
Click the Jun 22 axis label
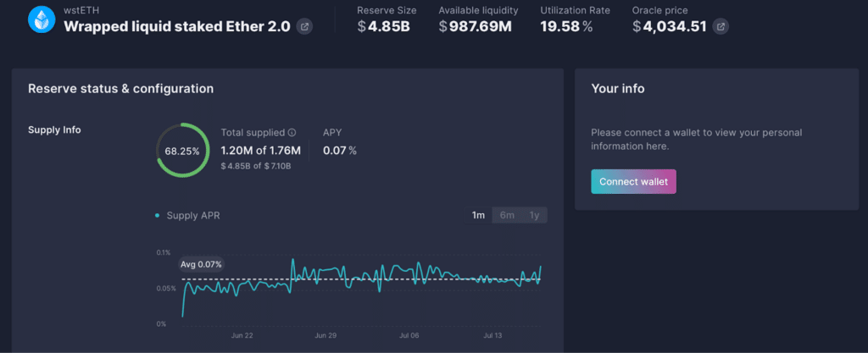(x=242, y=335)
